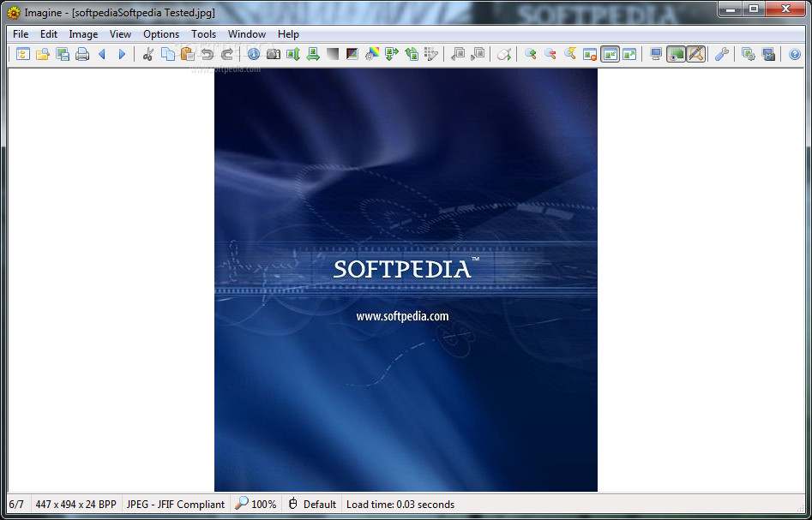
Task: Open help with blue question mark
Action: [794, 54]
